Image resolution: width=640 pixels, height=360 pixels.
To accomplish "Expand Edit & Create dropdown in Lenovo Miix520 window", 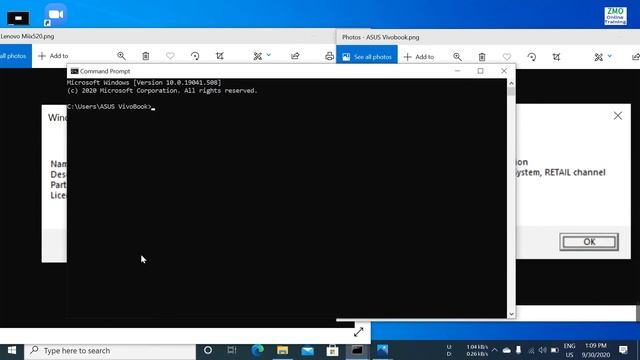I will [x=269, y=55].
